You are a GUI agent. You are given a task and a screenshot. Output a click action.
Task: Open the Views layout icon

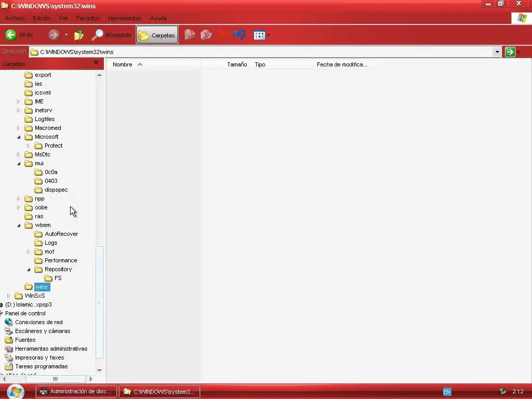[259, 35]
